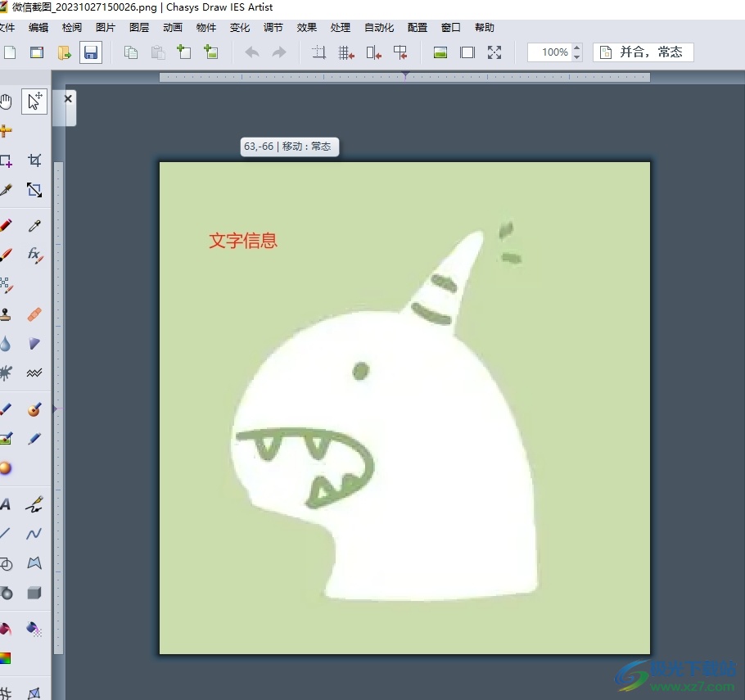
Task: Increase zoom with the up stepper arrow
Action: pyautogui.click(x=577, y=48)
